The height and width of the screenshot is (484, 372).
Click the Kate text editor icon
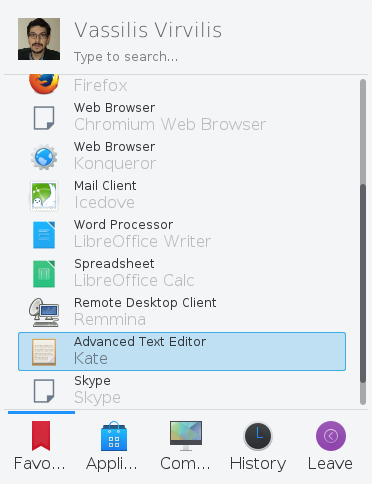pos(44,352)
